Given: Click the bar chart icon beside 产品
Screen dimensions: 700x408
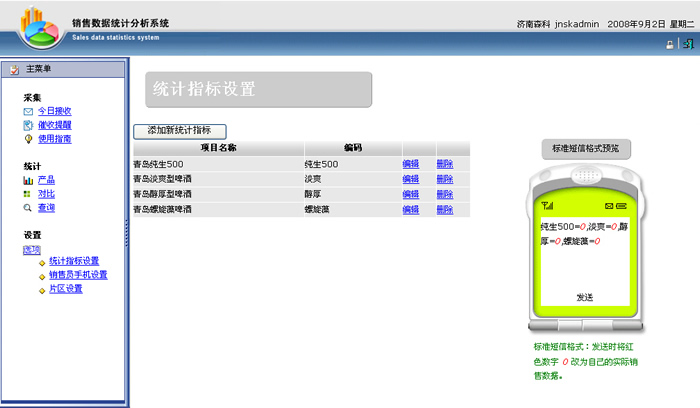Looking at the screenshot, I should 28,180.
